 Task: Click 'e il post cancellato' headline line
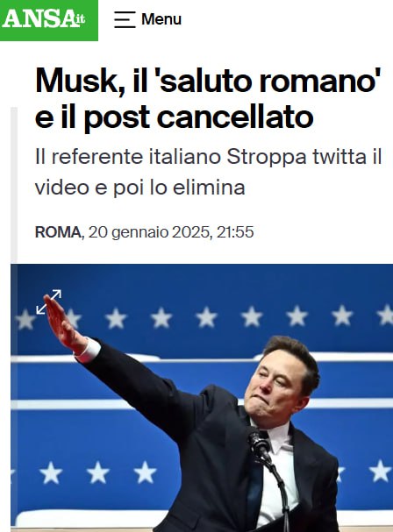pos(174,117)
